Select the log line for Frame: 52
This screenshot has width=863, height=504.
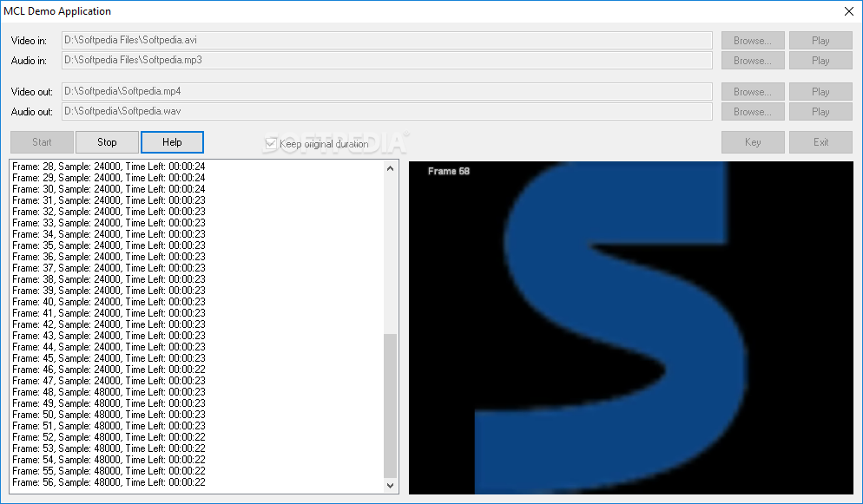pyautogui.click(x=109, y=437)
